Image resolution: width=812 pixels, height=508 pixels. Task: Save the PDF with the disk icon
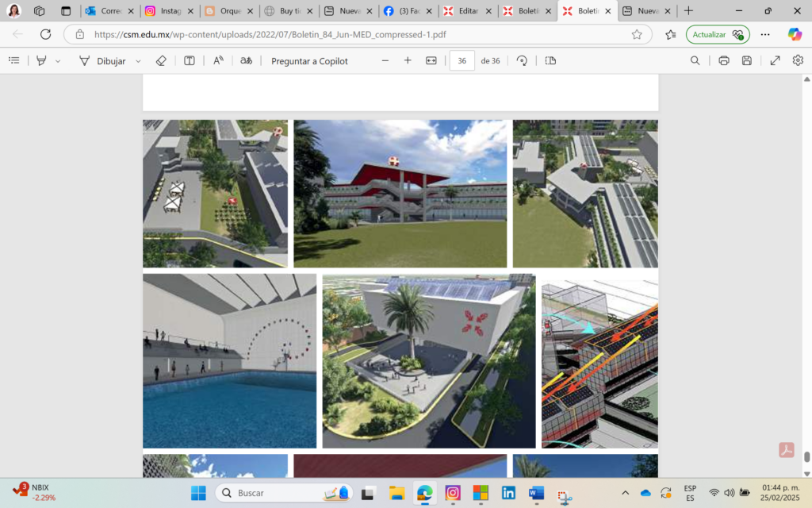[746, 60]
